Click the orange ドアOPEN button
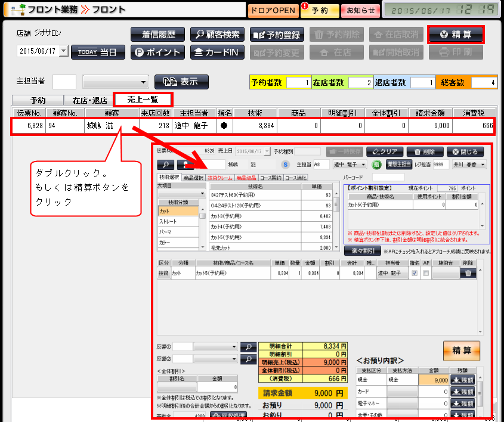The width and height of the screenshot is (504, 422). tap(271, 10)
